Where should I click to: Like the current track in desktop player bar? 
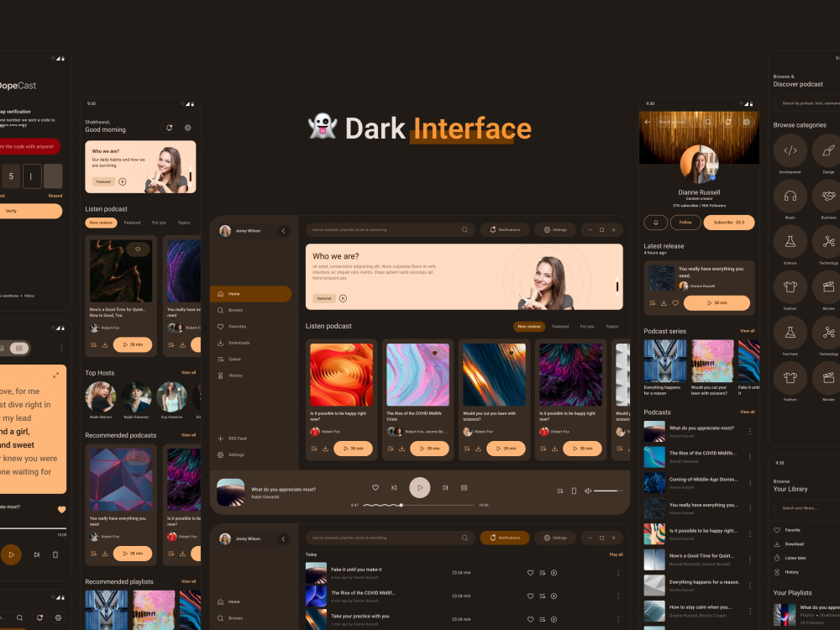pos(375,487)
